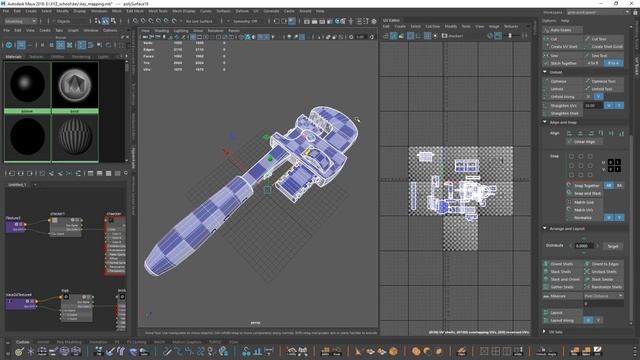Image resolution: width=640 pixels, height=360 pixels.
Task: Click Normalize
Action: coord(584,218)
